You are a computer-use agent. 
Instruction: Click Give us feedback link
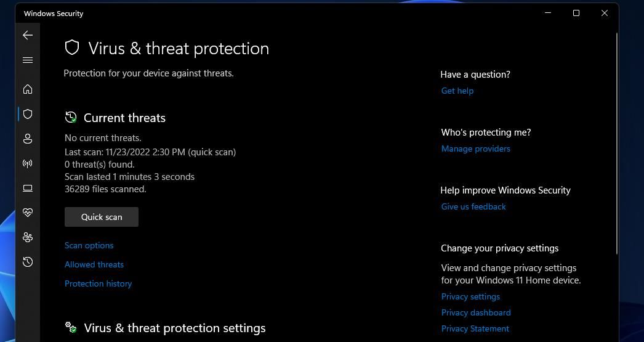(x=473, y=207)
